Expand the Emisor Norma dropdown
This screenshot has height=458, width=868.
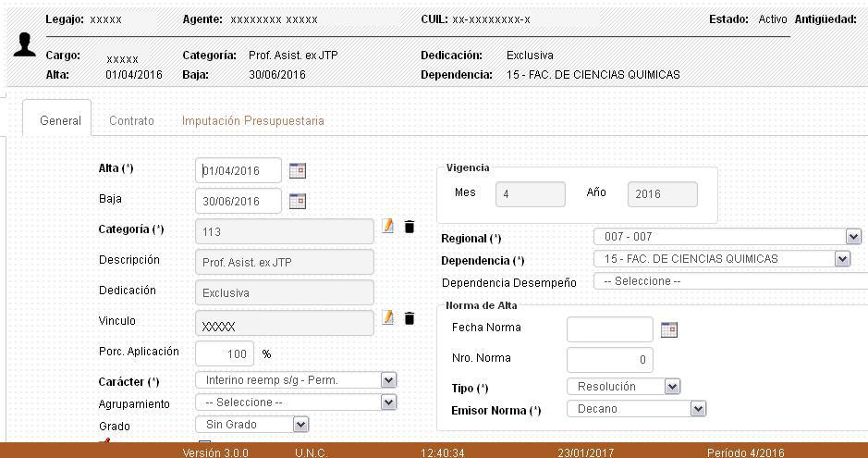pos(698,409)
